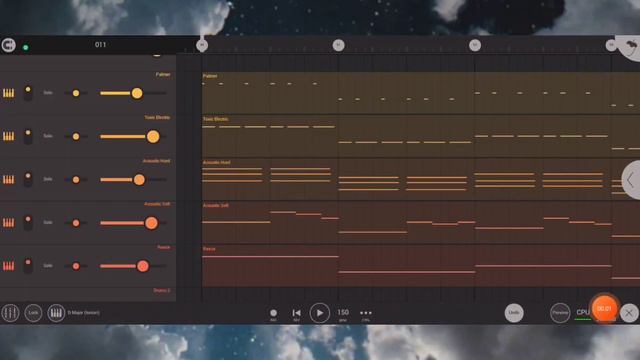
Task: Select the Toxic Electric clip in the playlist
Action: [421, 136]
